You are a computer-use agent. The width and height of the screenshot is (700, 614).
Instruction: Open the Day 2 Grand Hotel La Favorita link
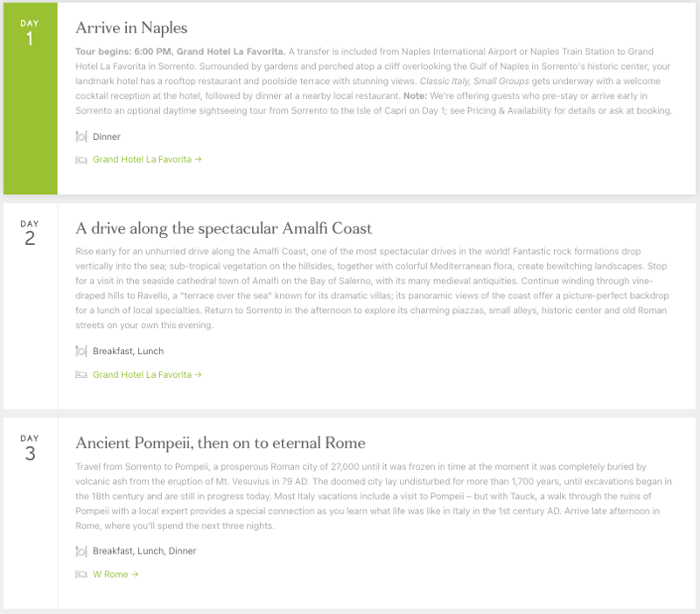pos(147,375)
